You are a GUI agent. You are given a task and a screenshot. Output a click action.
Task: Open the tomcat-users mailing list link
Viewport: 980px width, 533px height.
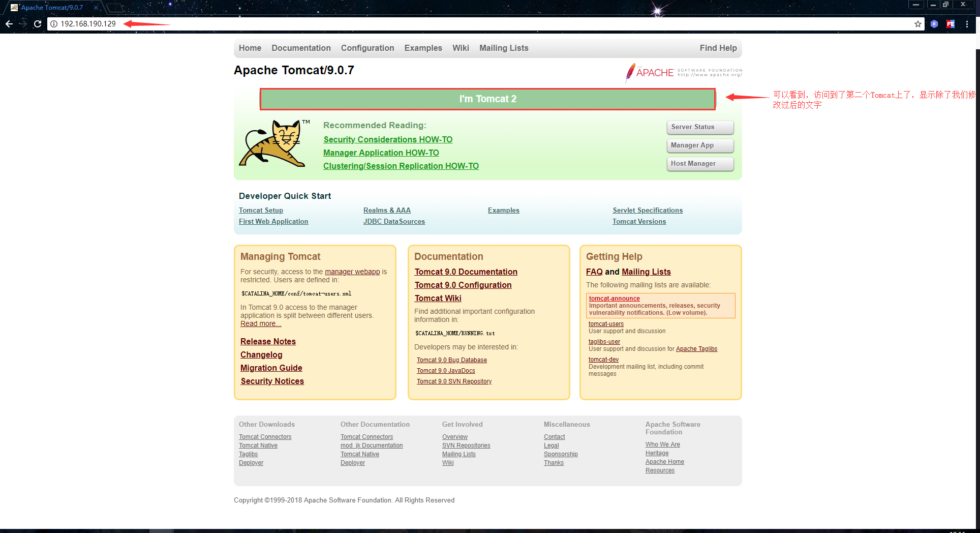click(x=606, y=324)
